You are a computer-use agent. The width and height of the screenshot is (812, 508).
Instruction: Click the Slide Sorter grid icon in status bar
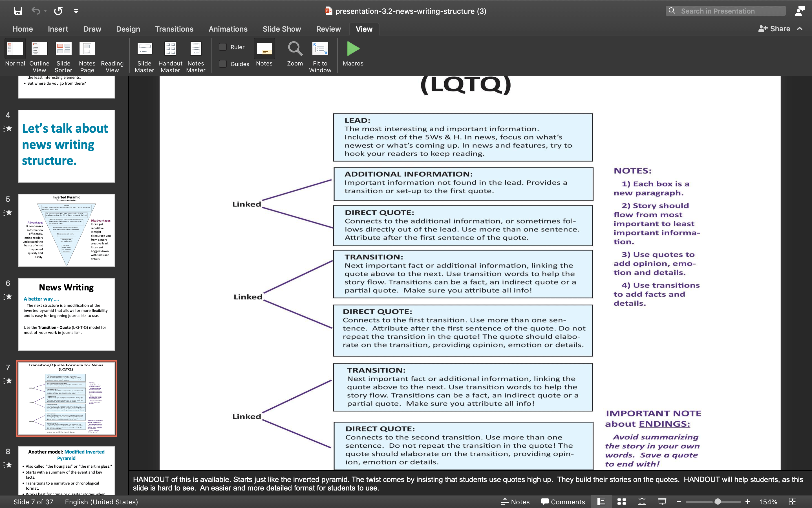pos(621,502)
